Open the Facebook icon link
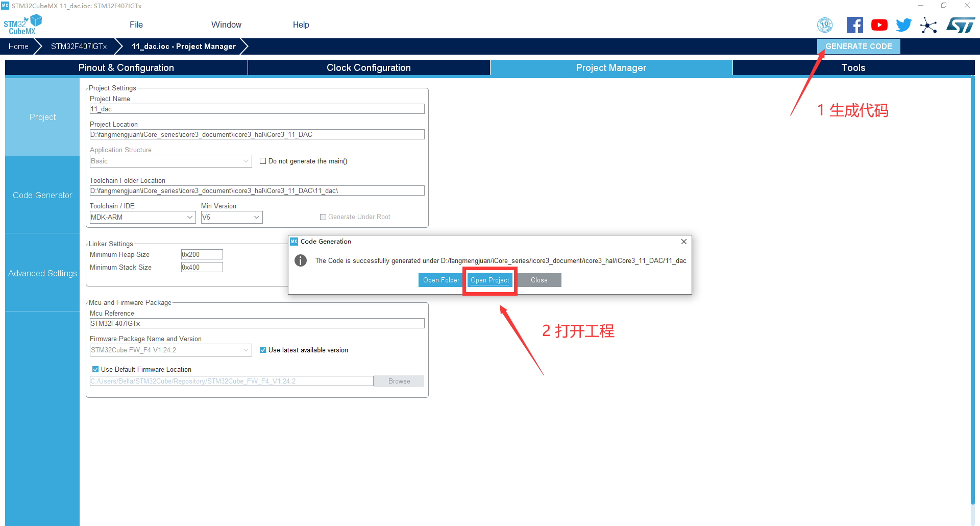 coord(854,25)
